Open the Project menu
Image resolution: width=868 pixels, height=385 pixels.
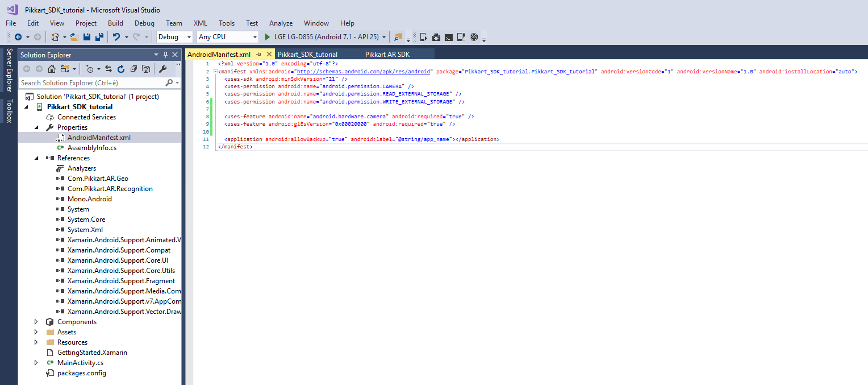click(x=86, y=23)
